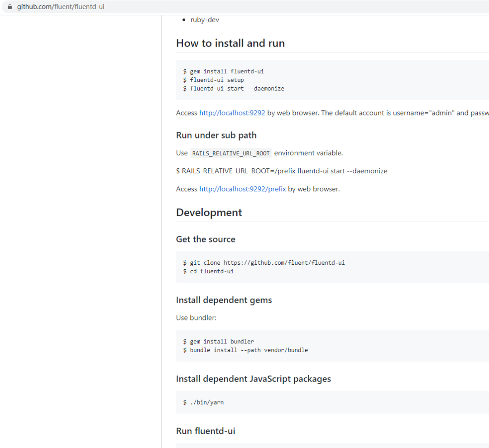Image resolution: width=489 pixels, height=448 pixels.
Task: Click the "Get the source" heading
Action: tap(206, 239)
